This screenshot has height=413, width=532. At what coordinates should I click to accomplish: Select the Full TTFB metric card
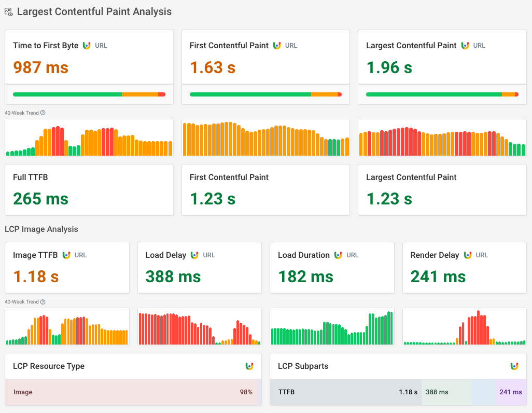pos(89,189)
